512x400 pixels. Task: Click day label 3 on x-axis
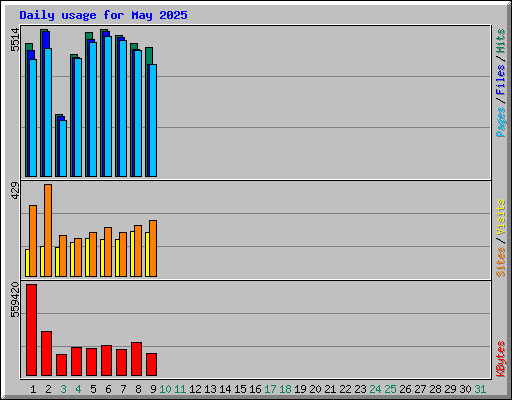click(63, 389)
